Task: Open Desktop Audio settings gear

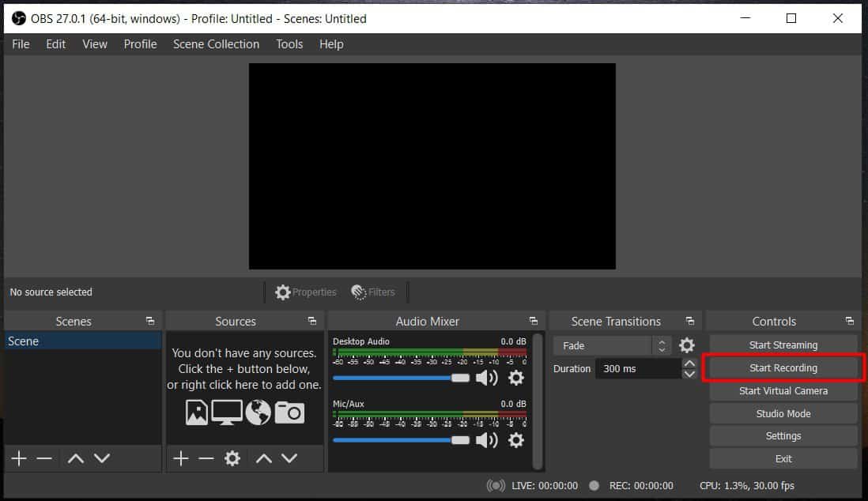Action: (x=516, y=378)
